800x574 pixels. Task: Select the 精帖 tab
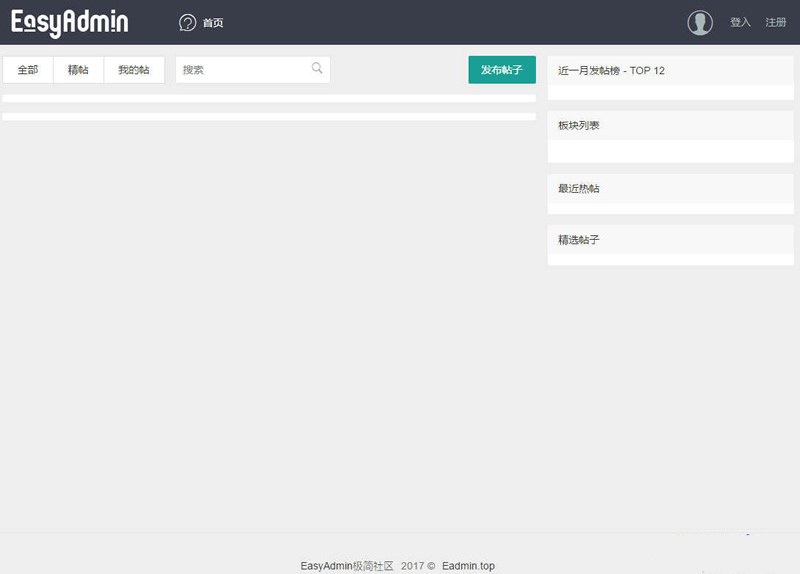point(78,70)
